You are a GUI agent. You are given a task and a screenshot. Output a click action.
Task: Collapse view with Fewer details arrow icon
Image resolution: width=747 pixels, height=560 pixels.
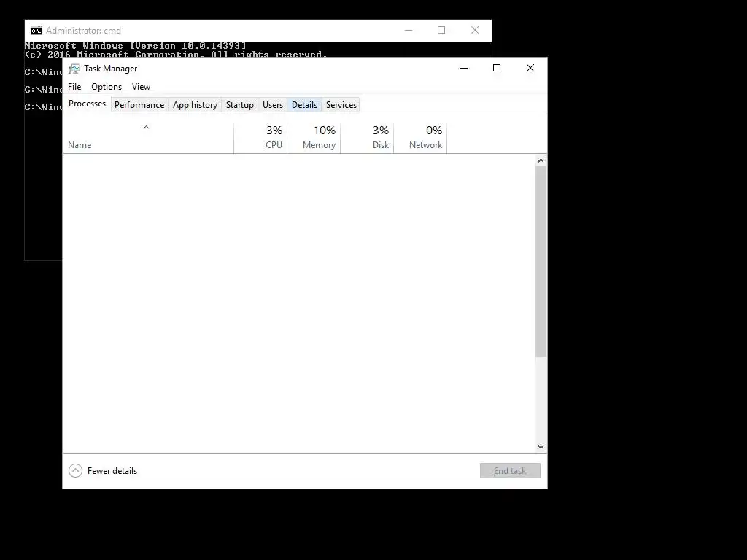tap(75, 471)
